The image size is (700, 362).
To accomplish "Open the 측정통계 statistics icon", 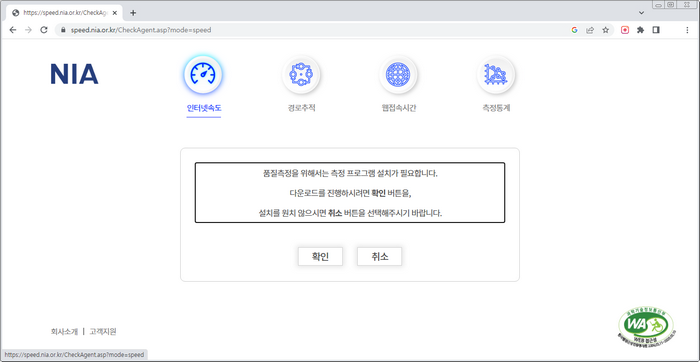I will (x=496, y=75).
